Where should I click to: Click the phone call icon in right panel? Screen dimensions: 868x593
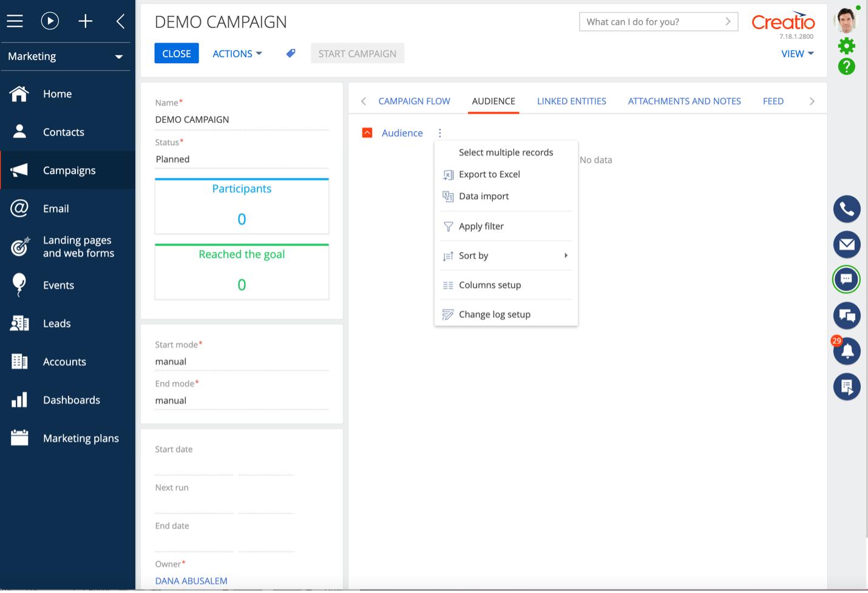click(846, 209)
